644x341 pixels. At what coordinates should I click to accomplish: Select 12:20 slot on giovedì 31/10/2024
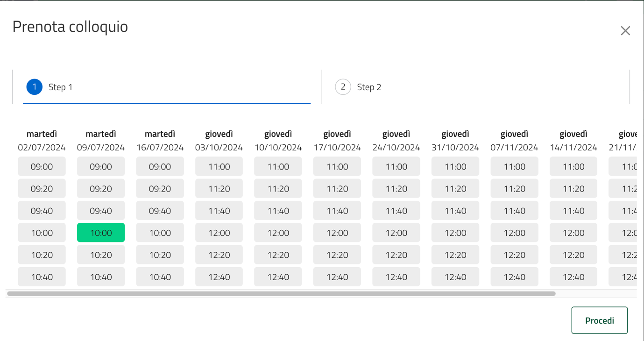455,255
